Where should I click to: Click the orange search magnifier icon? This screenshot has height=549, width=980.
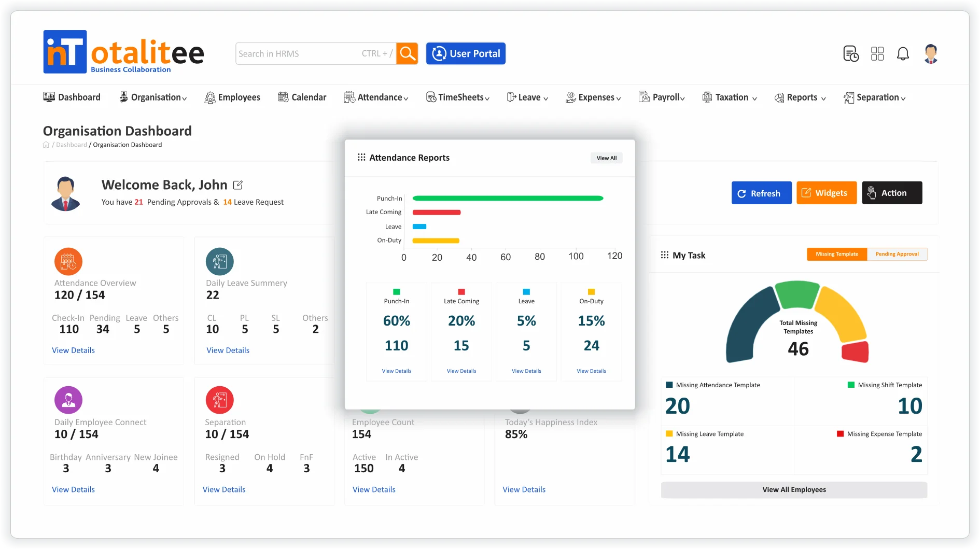407,53
